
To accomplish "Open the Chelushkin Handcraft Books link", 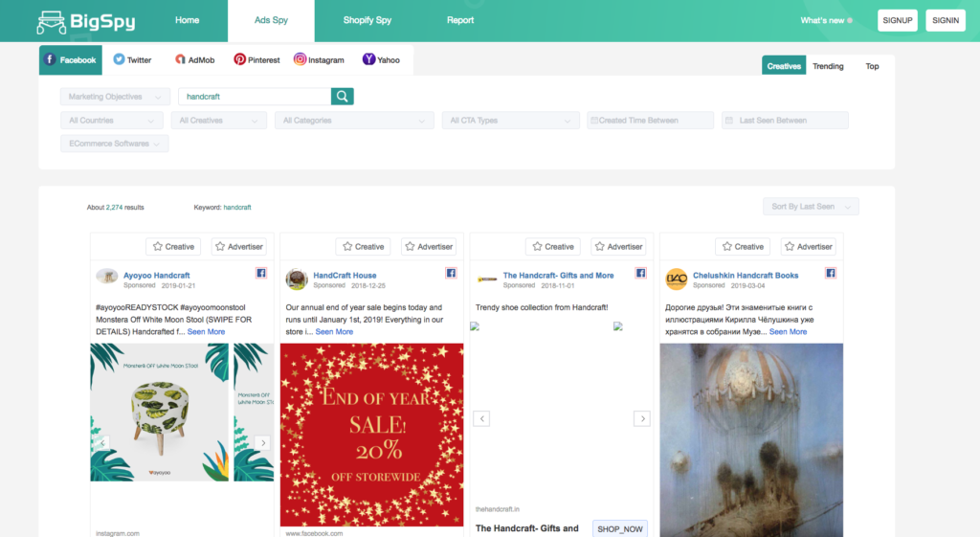I will [x=745, y=275].
